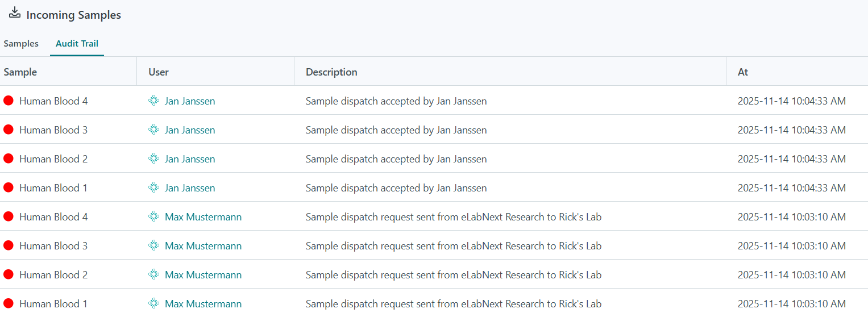
Task: Click the User column header
Action: (x=159, y=72)
